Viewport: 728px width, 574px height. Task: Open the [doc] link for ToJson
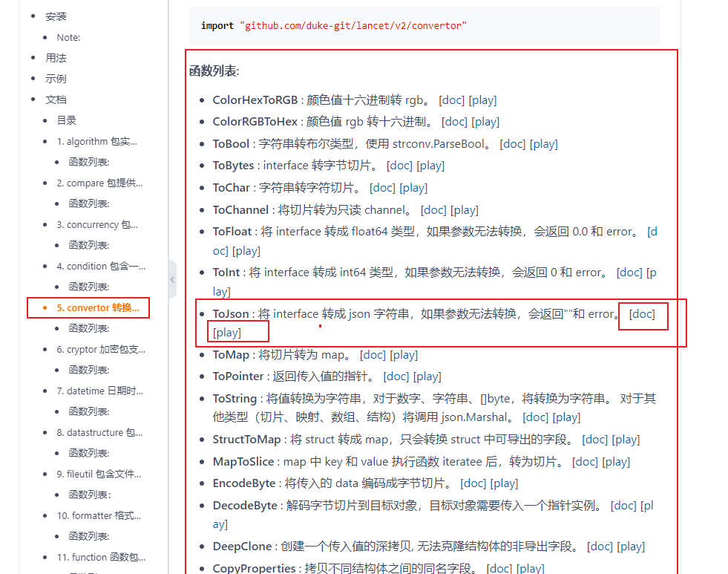641,314
